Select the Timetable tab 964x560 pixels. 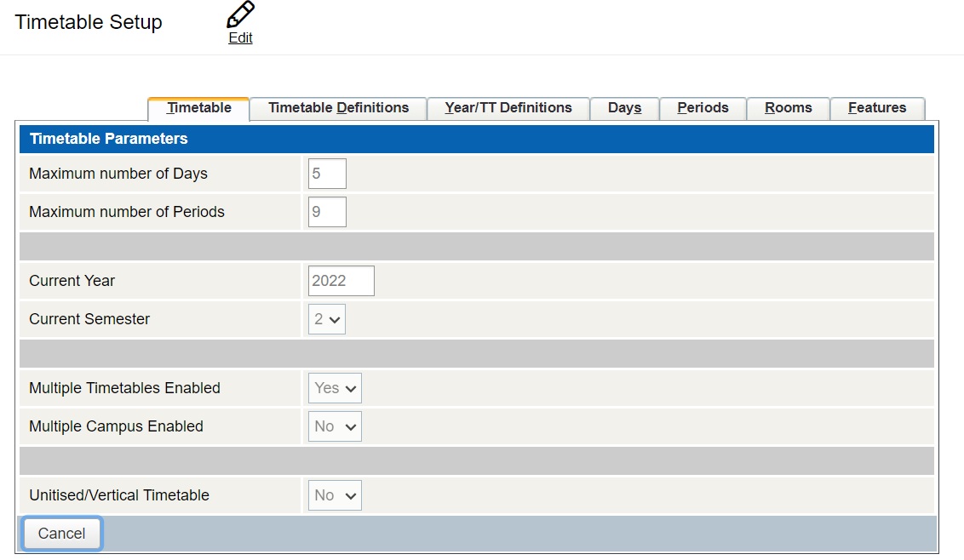coord(198,108)
